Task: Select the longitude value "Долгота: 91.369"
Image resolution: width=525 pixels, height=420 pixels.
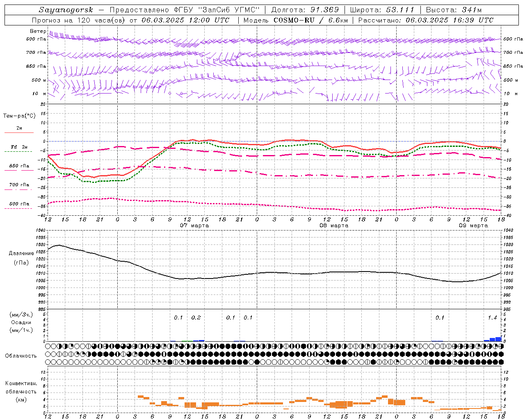Action: (305, 10)
